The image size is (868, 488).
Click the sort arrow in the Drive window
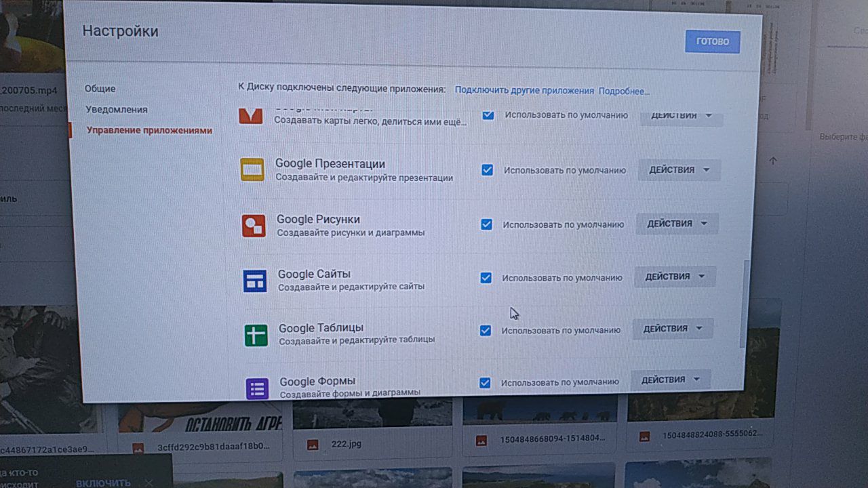[x=773, y=161]
